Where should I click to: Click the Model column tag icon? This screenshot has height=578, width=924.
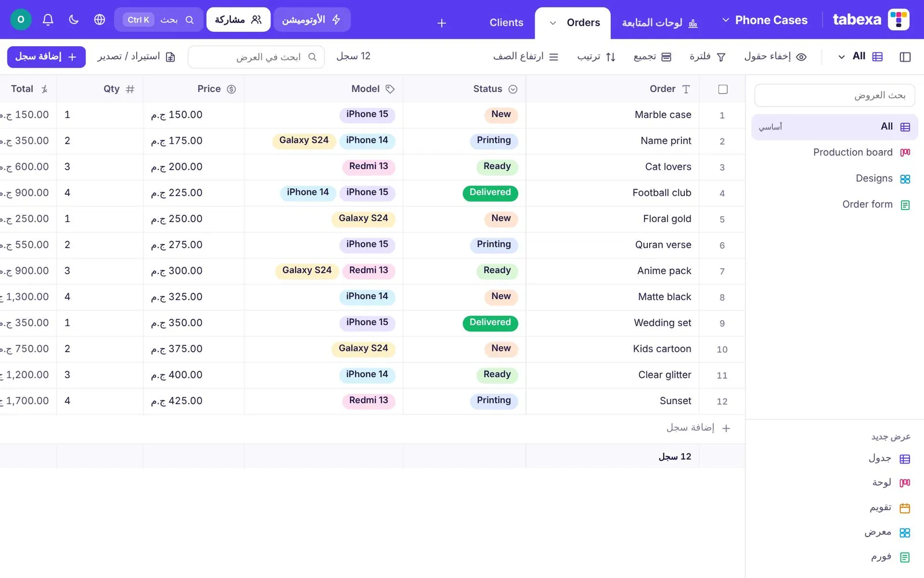(390, 89)
